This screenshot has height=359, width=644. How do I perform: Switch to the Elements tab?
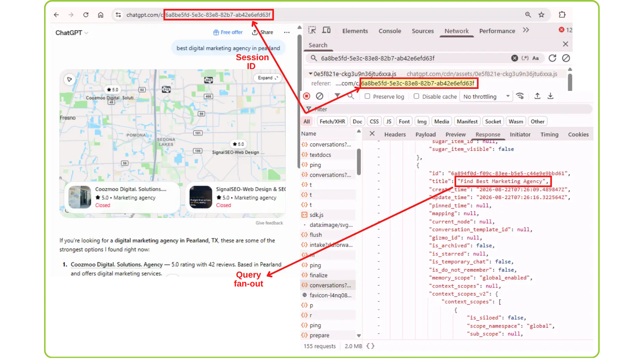click(355, 31)
